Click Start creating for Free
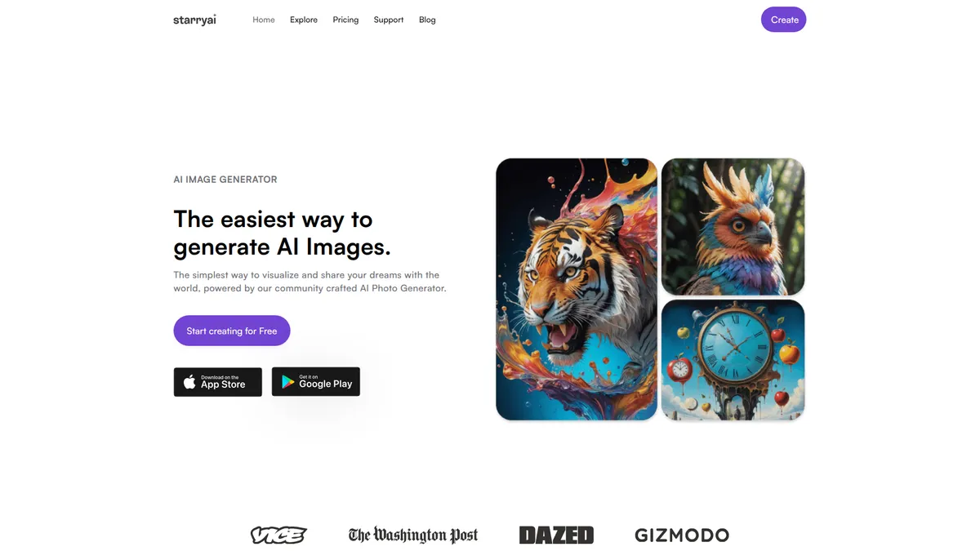This screenshot has width=980, height=551. (x=232, y=331)
